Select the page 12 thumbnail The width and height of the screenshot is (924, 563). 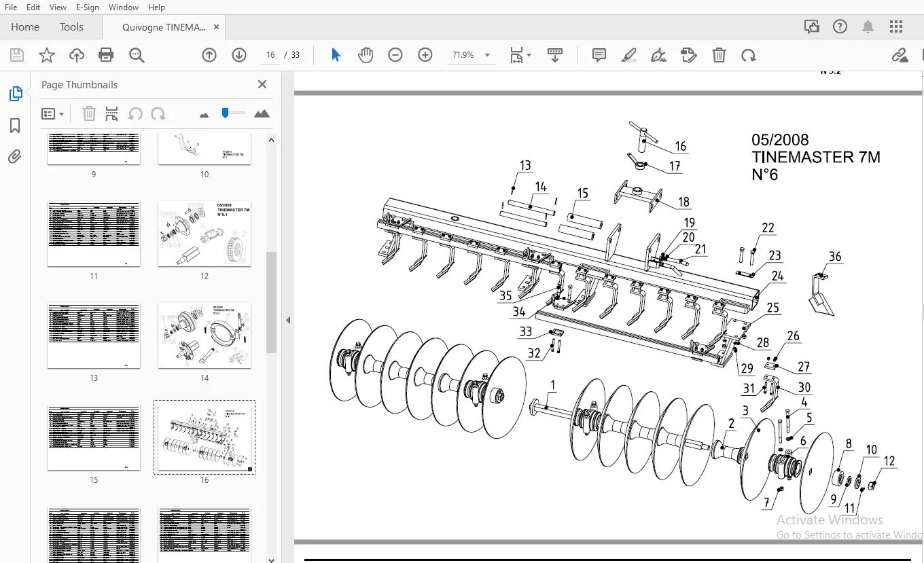205,234
